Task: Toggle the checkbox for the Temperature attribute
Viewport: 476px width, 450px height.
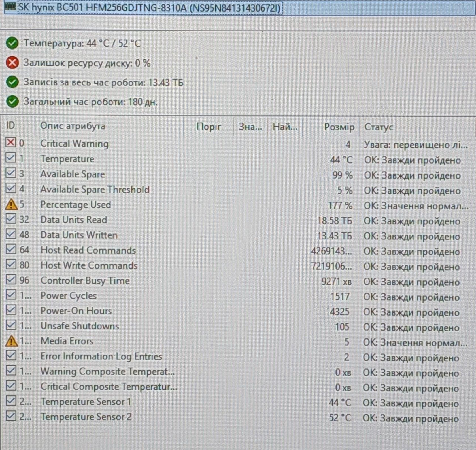Action: [11, 158]
